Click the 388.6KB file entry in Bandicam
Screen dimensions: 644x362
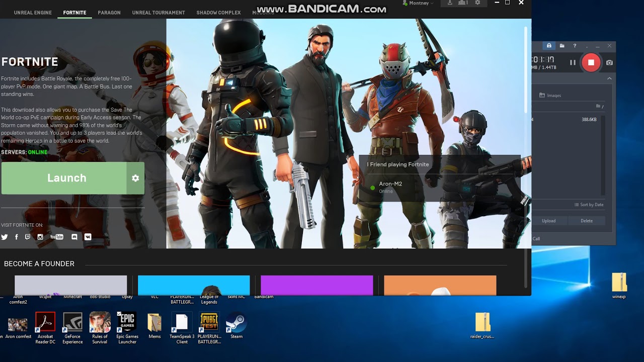pyautogui.click(x=567, y=120)
